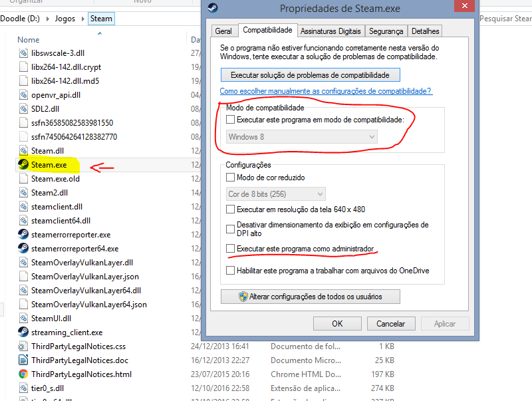Expand breadcrumb arrow after Doodle (D:)
This screenshot has width=532, height=401.
coord(47,19)
